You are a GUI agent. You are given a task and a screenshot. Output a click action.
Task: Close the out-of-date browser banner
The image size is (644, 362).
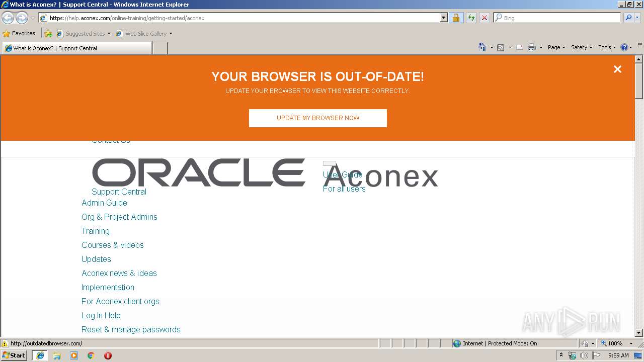[617, 69]
